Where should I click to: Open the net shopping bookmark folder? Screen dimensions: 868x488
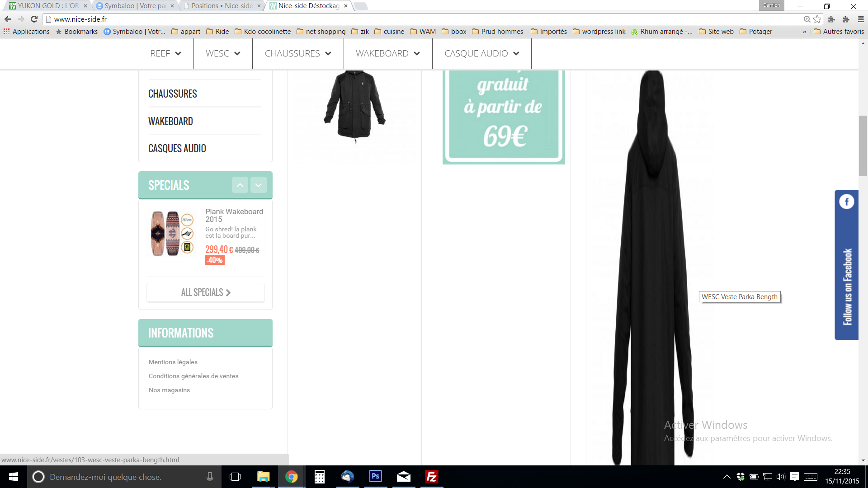321,32
